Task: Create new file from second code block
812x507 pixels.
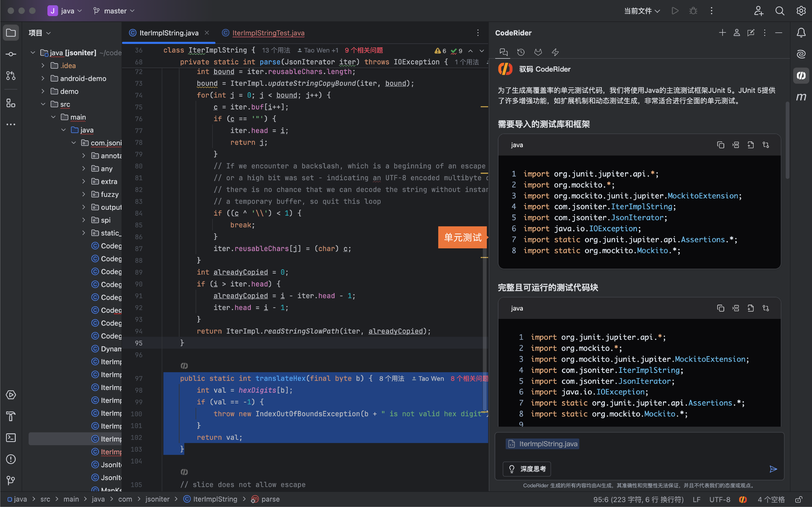Action: [x=751, y=308]
